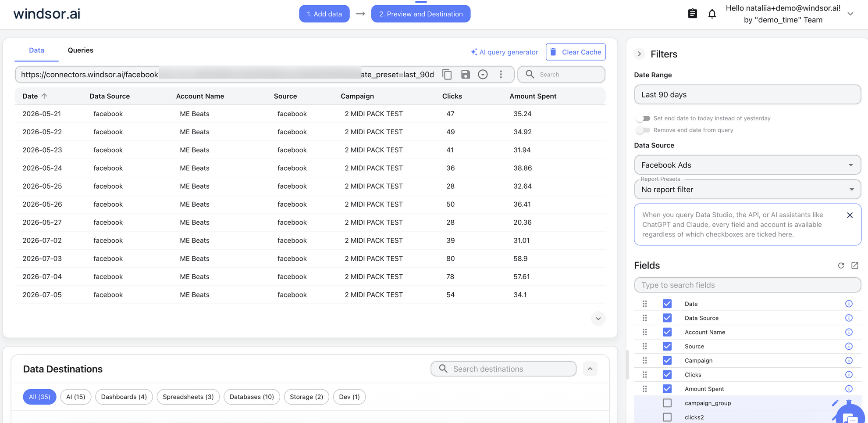Check the clicks2 field checkbox
The height and width of the screenshot is (423, 868).
[x=667, y=417]
